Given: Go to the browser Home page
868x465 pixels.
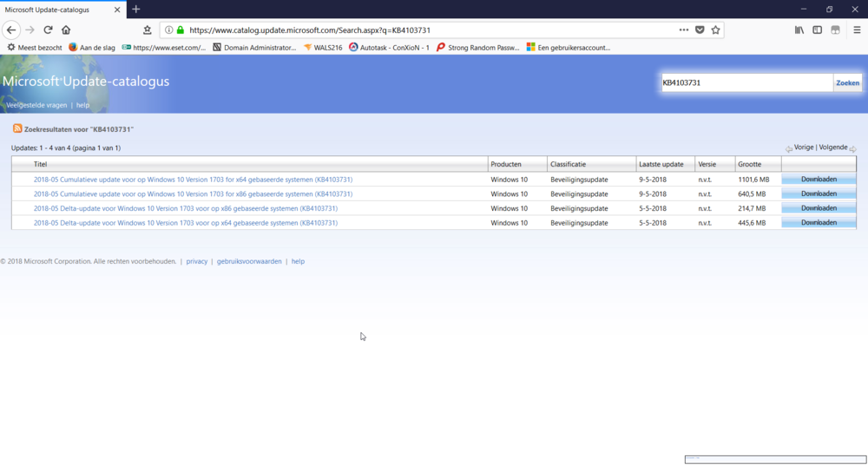Looking at the screenshot, I should pos(66,29).
